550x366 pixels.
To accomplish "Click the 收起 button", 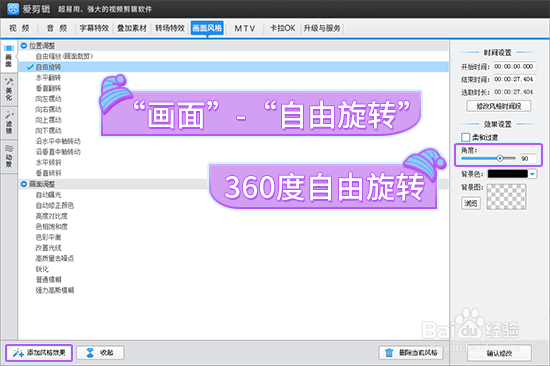I will tap(100, 352).
